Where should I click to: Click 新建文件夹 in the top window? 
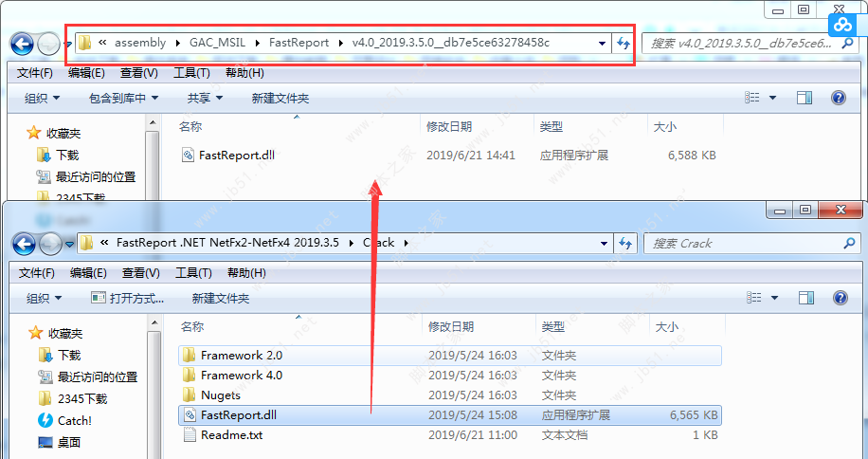click(x=280, y=98)
